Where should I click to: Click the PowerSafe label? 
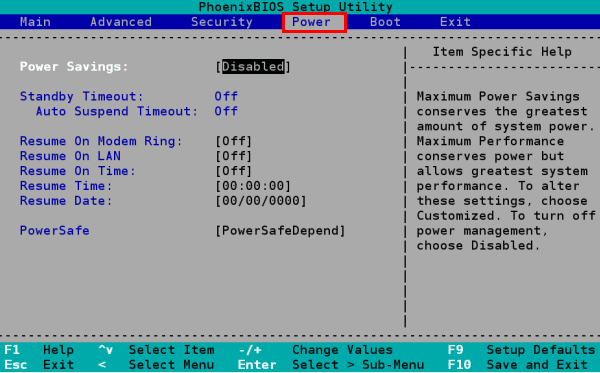(x=55, y=231)
